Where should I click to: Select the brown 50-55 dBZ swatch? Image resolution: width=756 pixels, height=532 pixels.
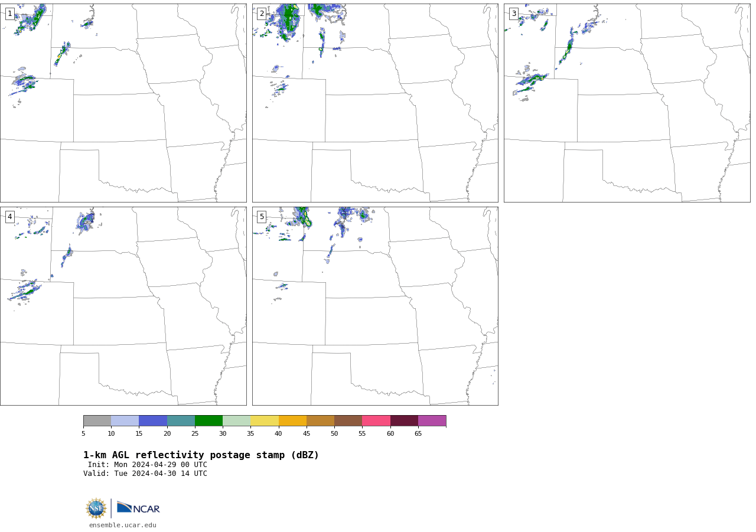(348, 421)
